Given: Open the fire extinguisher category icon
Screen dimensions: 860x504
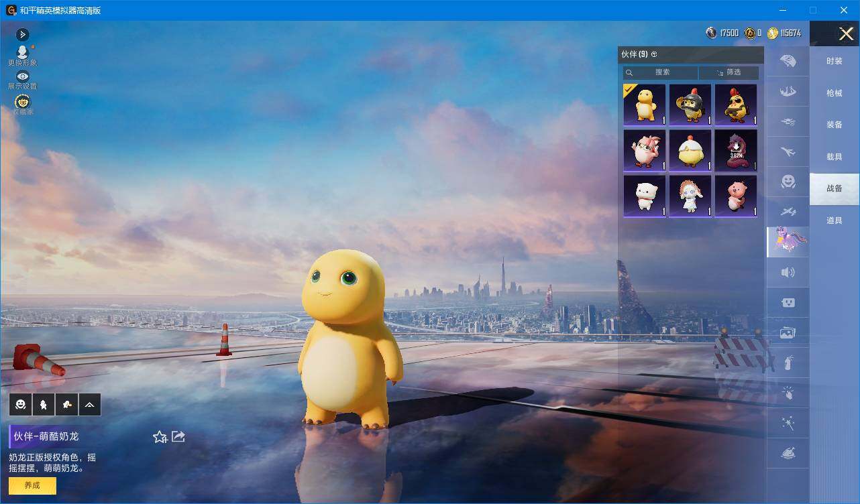Looking at the screenshot, I should (x=788, y=363).
